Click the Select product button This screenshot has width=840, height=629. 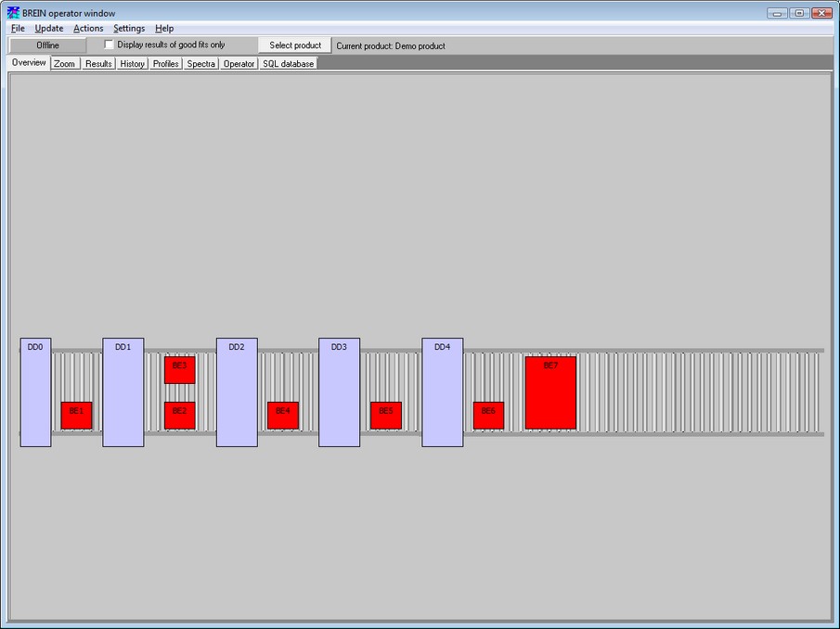click(x=295, y=45)
